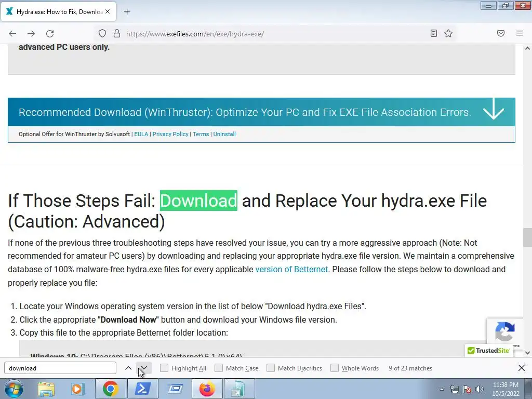Enable Whole Words checkbox
Image resolution: width=532 pixels, height=399 pixels.
(x=335, y=368)
